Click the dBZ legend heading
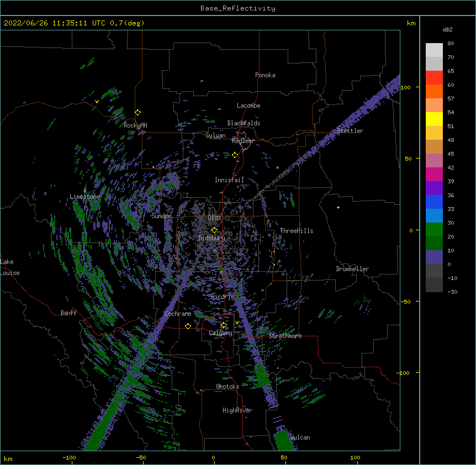The height and width of the screenshot is (465, 476). 447,29
